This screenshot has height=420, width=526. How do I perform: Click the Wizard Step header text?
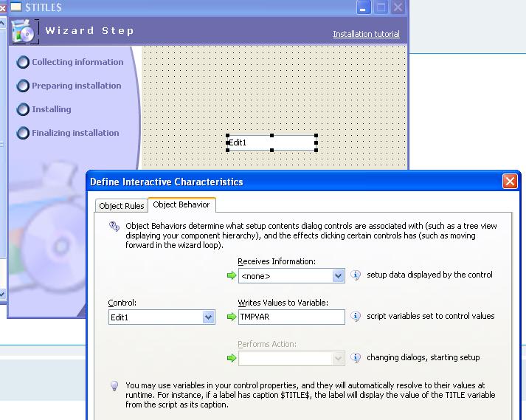point(89,30)
